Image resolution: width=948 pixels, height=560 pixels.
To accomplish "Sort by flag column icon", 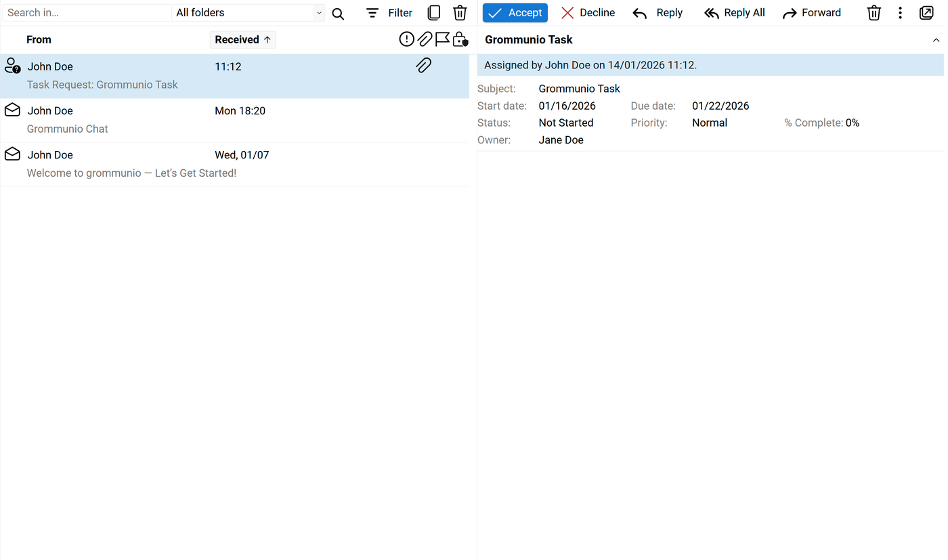I will 442,39.
